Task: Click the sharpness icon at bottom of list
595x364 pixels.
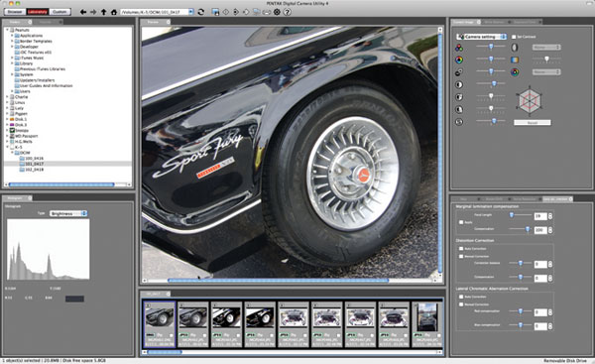Action: click(459, 122)
